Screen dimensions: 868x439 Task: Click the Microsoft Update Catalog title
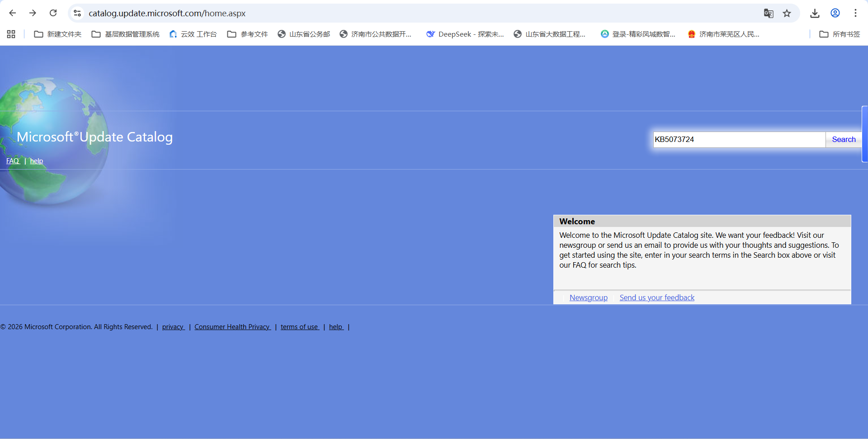(x=95, y=137)
